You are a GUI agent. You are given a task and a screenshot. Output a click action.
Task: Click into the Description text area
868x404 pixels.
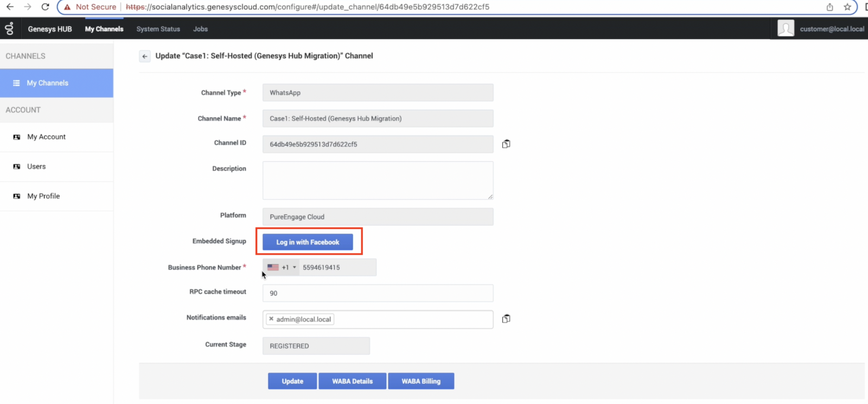click(x=378, y=180)
